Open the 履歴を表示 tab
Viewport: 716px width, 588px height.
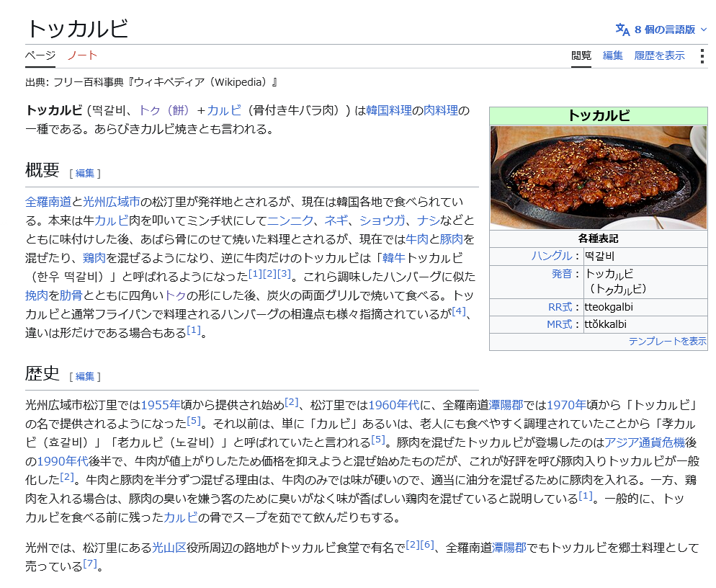click(x=659, y=55)
